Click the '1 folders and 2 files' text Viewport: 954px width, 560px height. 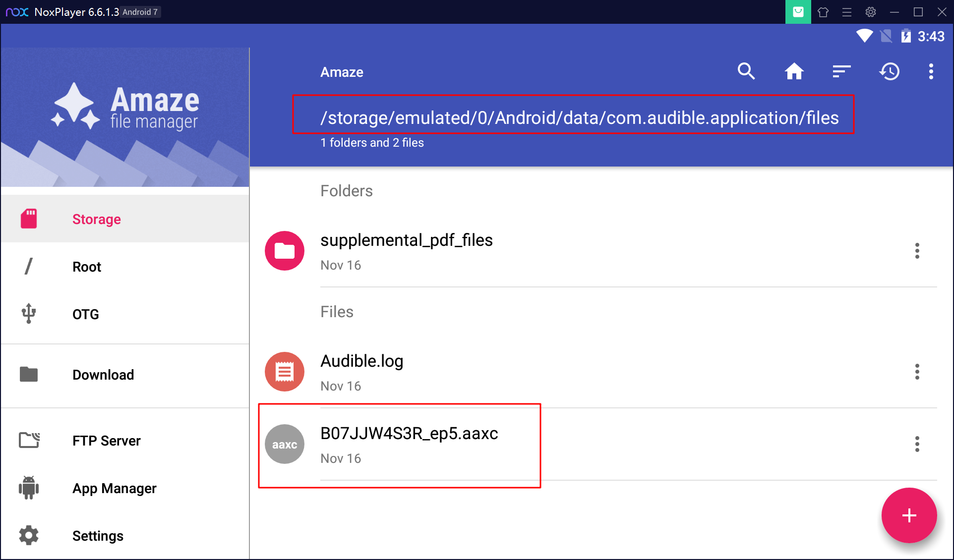click(372, 143)
